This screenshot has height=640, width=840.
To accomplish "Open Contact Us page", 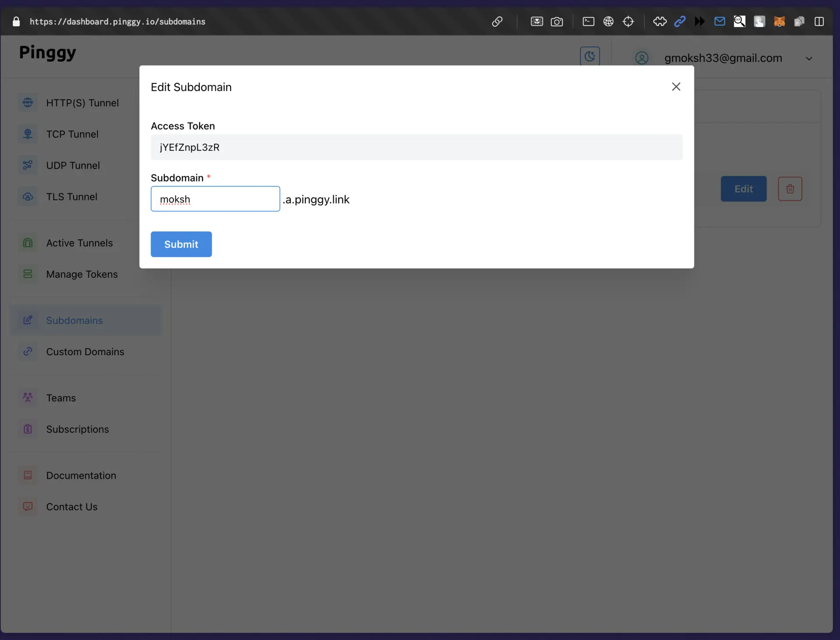I will [85, 507].
